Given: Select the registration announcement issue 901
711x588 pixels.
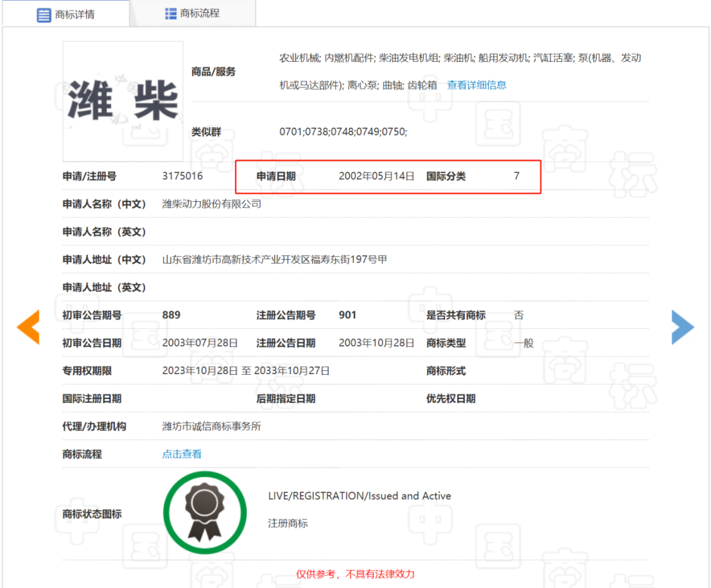Looking at the screenshot, I should 347,315.
